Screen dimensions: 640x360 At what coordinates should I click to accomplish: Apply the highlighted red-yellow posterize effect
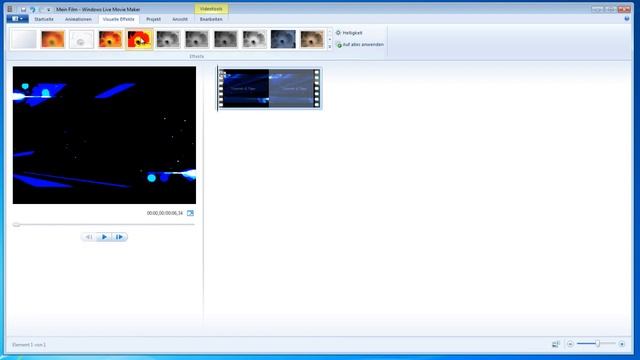coord(139,40)
